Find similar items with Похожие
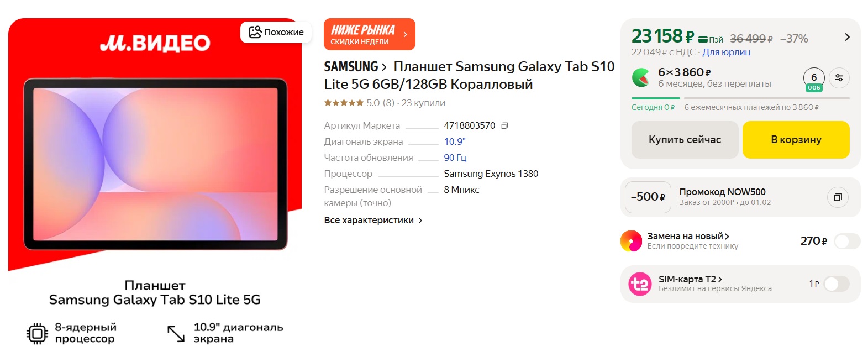Image resolution: width=868 pixels, height=357 pixels. 276,32
